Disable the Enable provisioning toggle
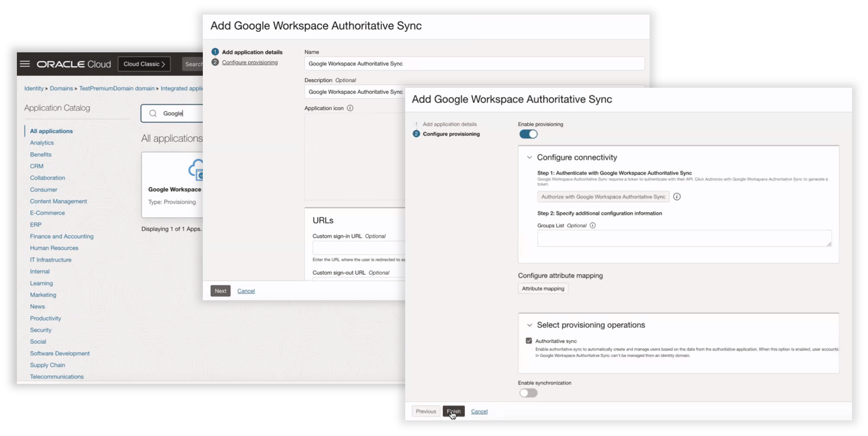The width and height of the screenshot is (868, 436). click(x=528, y=134)
